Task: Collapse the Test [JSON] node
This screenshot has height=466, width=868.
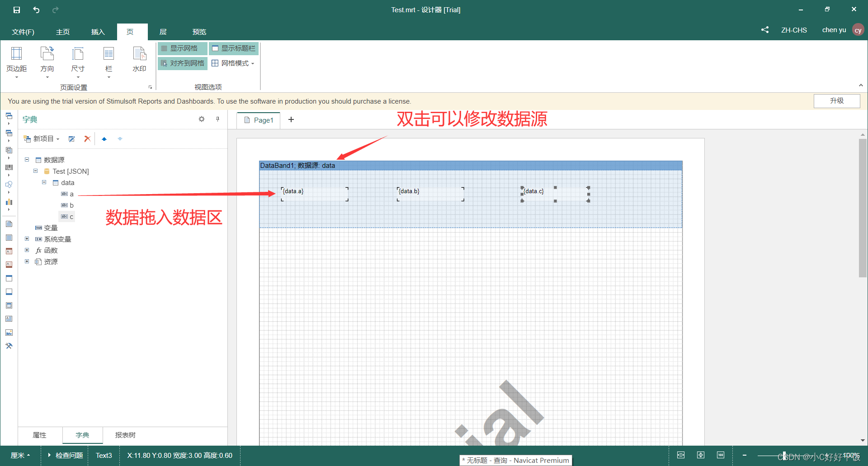Action: coord(35,171)
